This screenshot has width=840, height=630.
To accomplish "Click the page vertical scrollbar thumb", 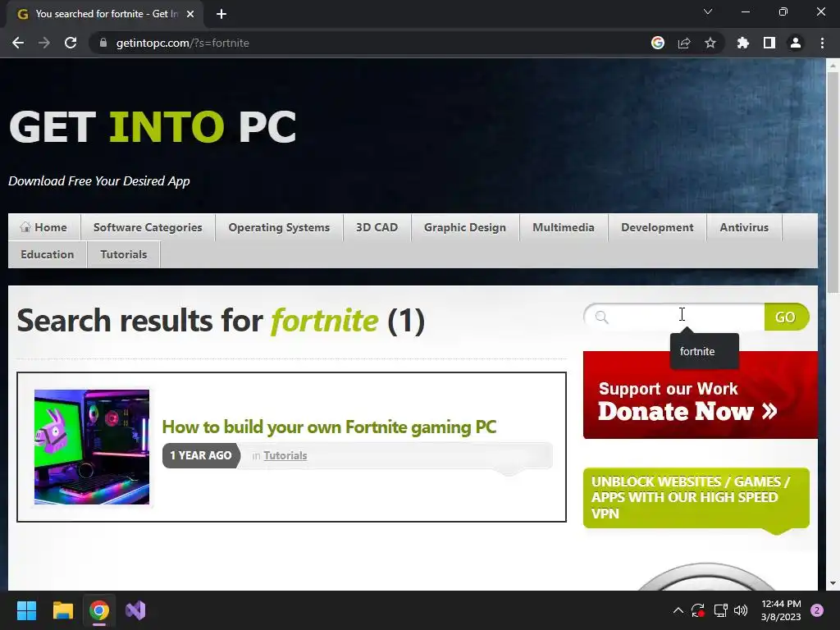I will 833,182.
